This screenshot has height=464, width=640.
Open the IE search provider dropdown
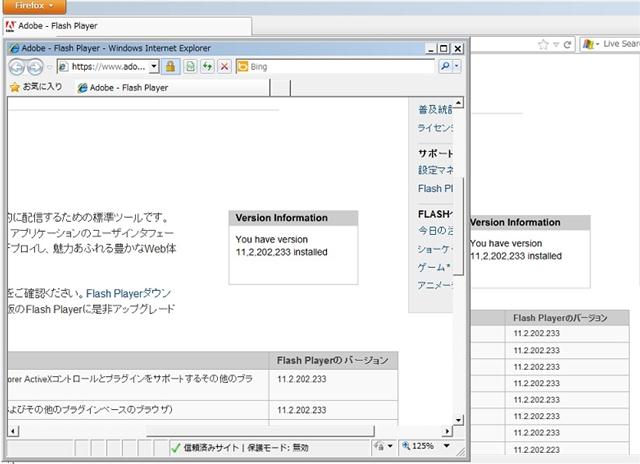(x=457, y=66)
